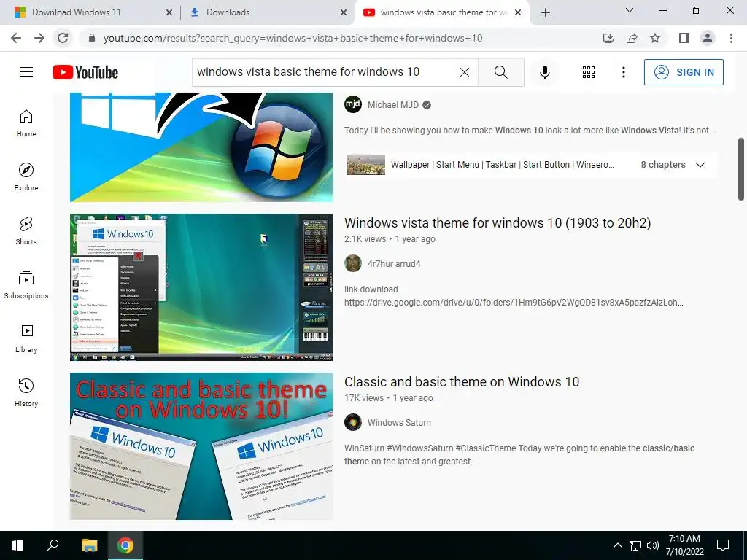Select the YouTube search results tab

(x=443, y=12)
